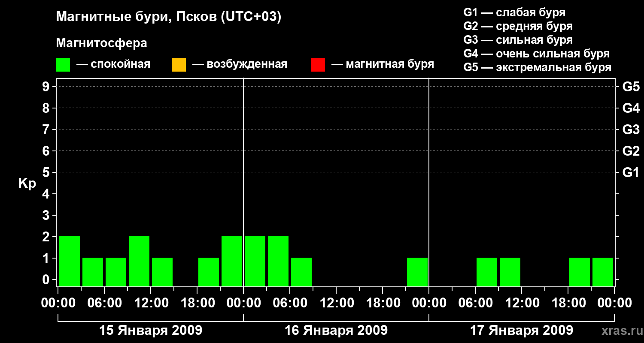Image resolution: width=644 pixels, height=343 pixels.
Task: Click the 06:00 time label for 17 Января
Action: tap(475, 303)
